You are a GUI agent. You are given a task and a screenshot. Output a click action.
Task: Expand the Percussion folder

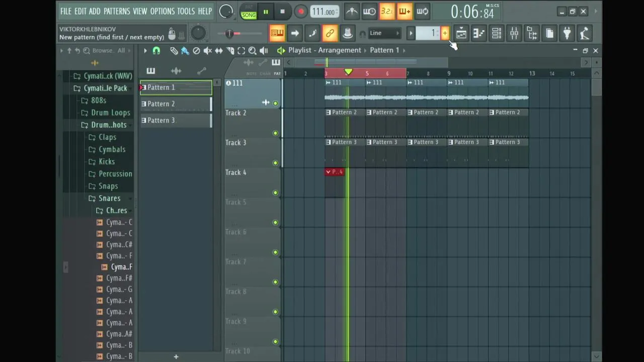(x=115, y=174)
